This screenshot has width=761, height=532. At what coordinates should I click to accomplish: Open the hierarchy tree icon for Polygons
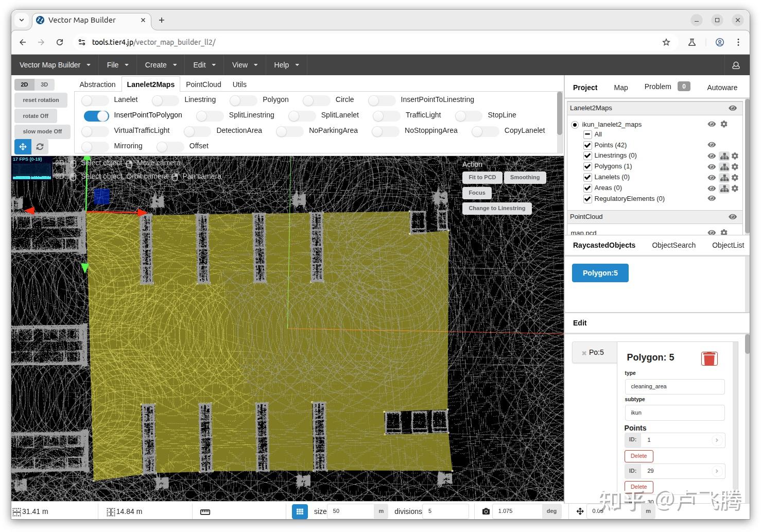click(x=724, y=167)
